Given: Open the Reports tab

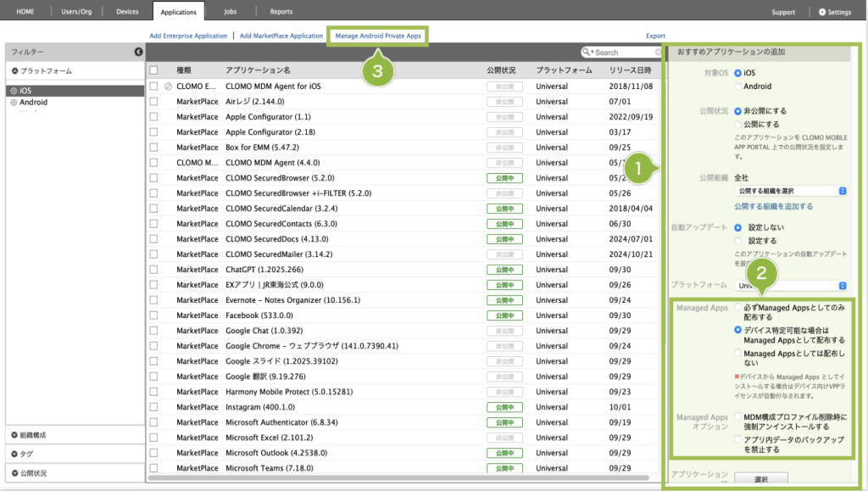Looking at the screenshot, I should [x=281, y=12].
